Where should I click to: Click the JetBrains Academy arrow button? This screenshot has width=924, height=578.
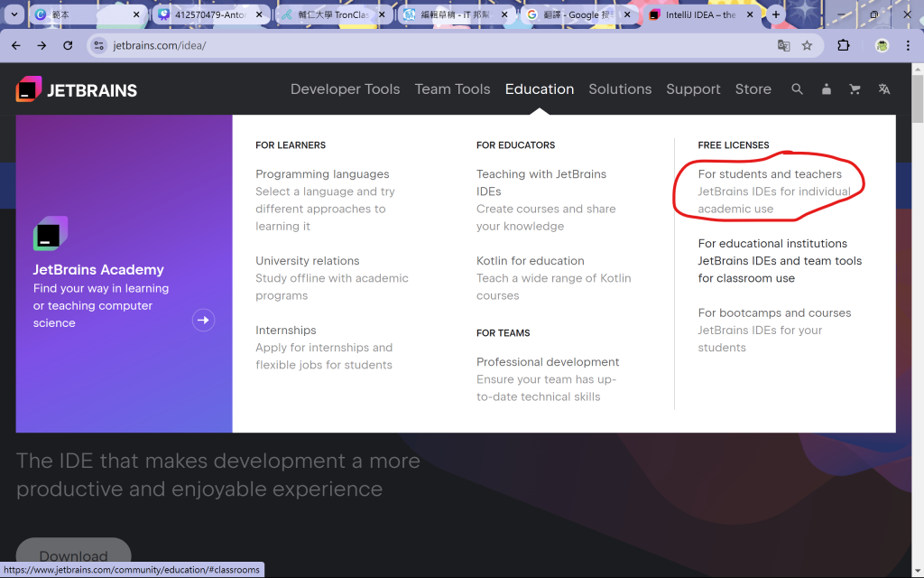tap(203, 321)
